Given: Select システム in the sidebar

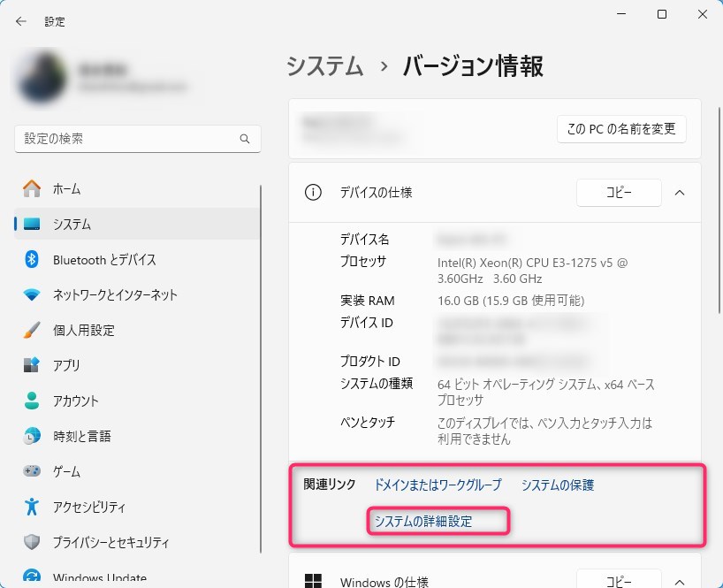Looking at the screenshot, I should click(72, 224).
